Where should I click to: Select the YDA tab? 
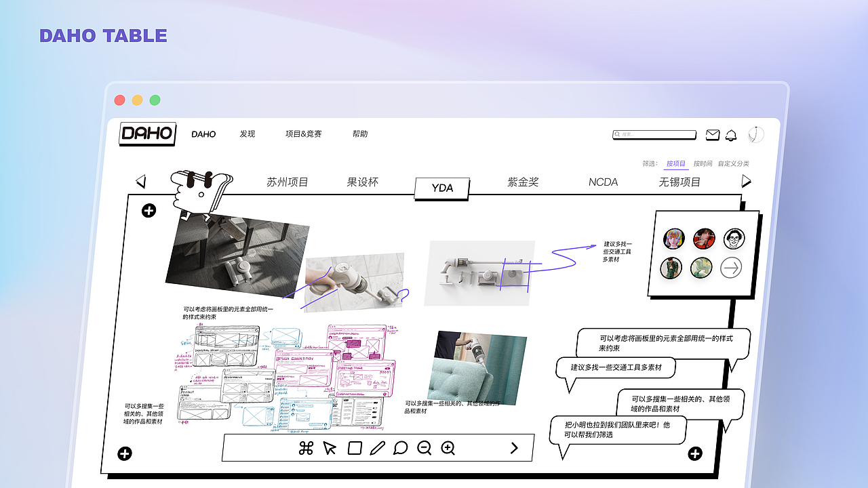442,188
